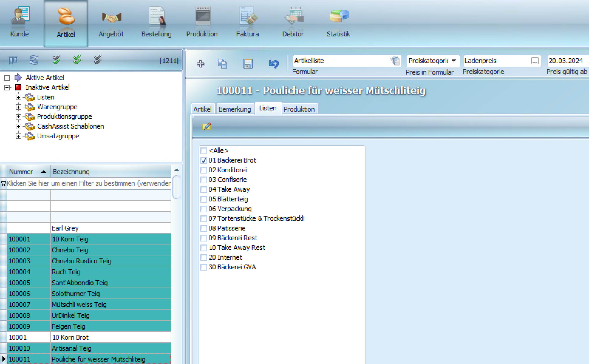Sort by the Bezeichnung column header
Screen dimensions: 589x364
point(111,172)
